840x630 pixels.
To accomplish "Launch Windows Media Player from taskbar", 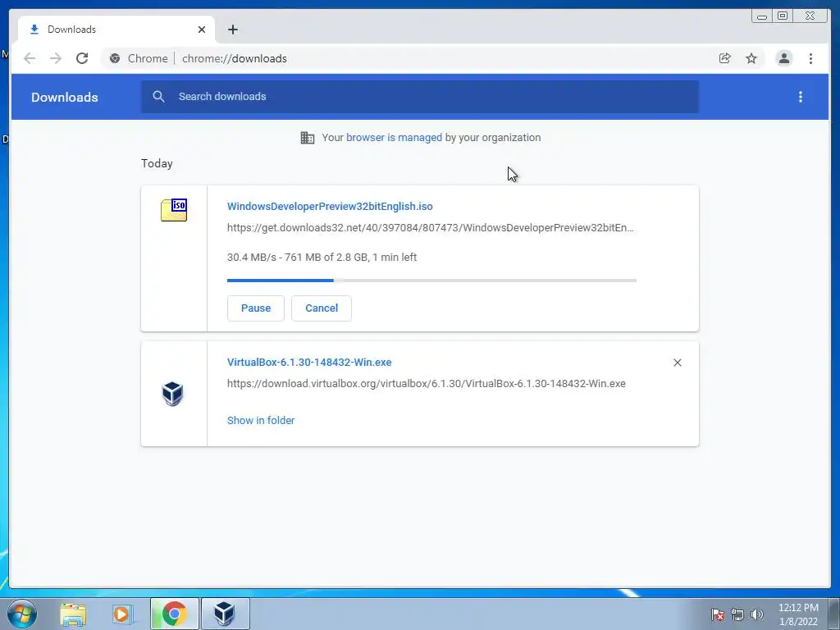I will click(121, 614).
